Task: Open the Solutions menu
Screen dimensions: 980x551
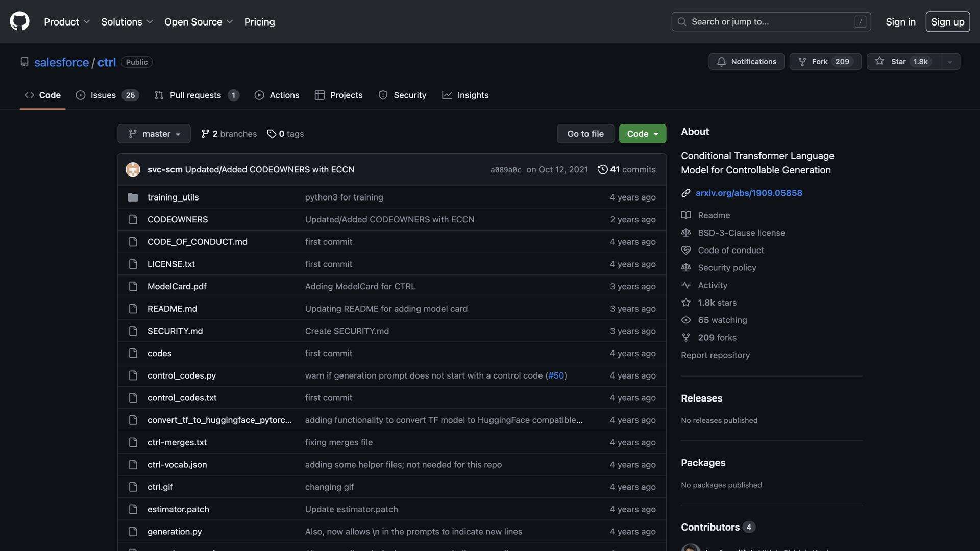Action: pos(127,21)
